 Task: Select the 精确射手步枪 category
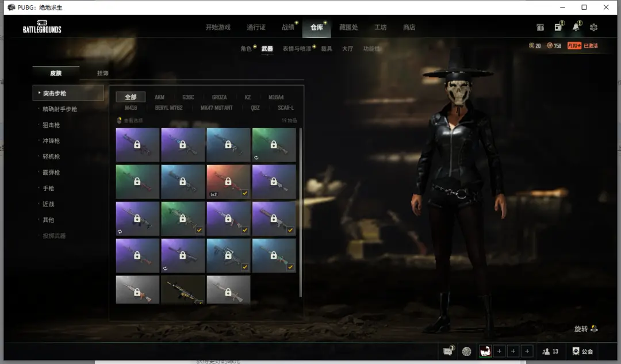60,109
